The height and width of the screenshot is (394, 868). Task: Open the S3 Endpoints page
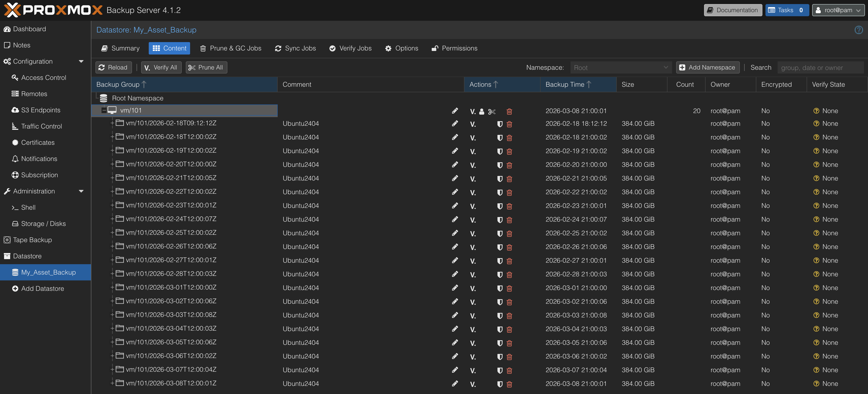(41, 110)
